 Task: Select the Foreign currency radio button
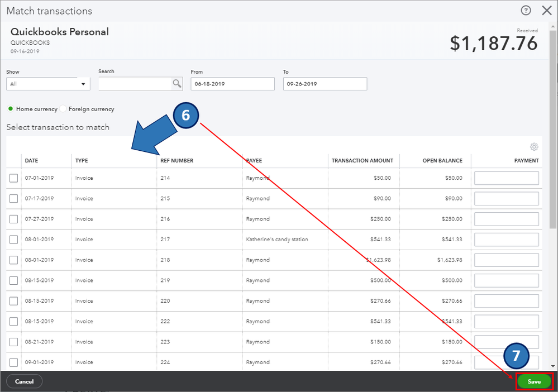[x=63, y=109]
